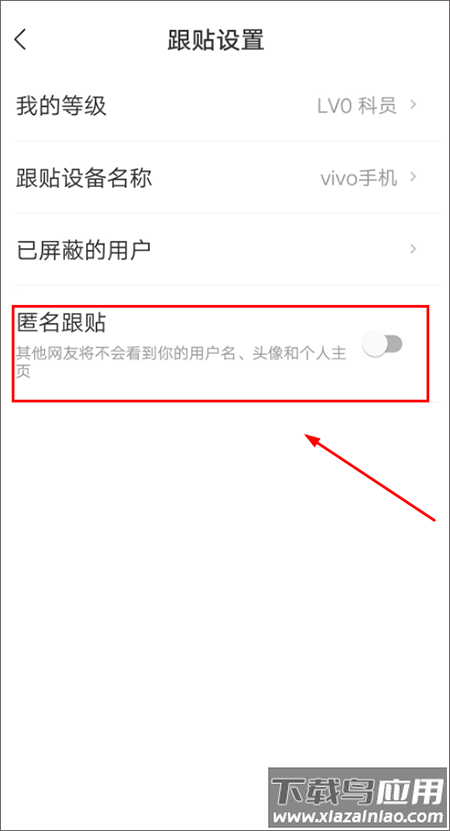Click the red highlight box bottom border
This screenshot has height=831, width=450.
220,401
